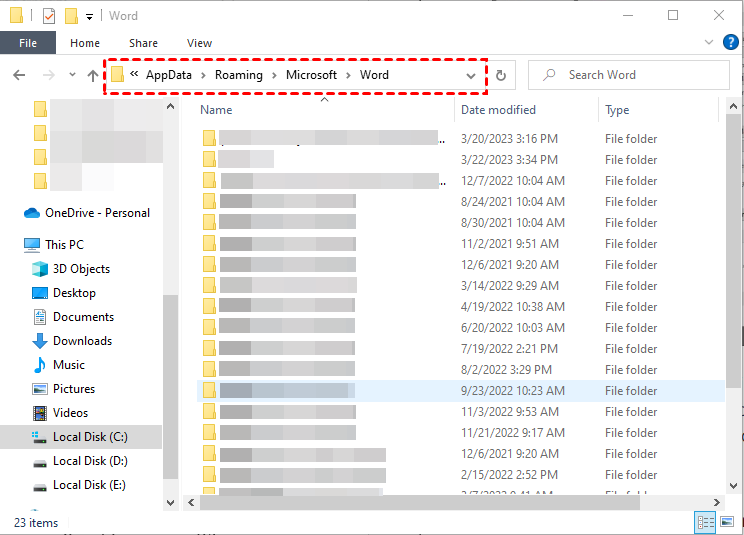
Task: Switch to the View ribbon tab
Action: pos(199,43)
